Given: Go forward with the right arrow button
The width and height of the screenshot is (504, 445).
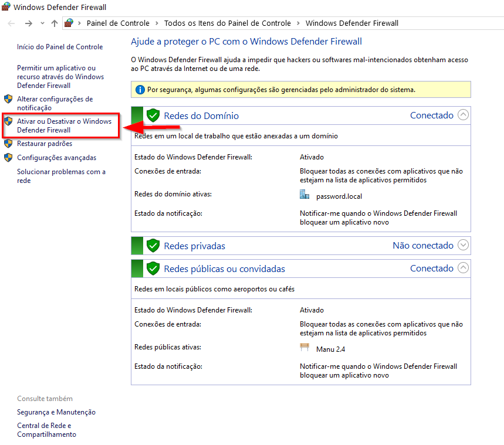Looking at the screenshot, I should 29,23.
